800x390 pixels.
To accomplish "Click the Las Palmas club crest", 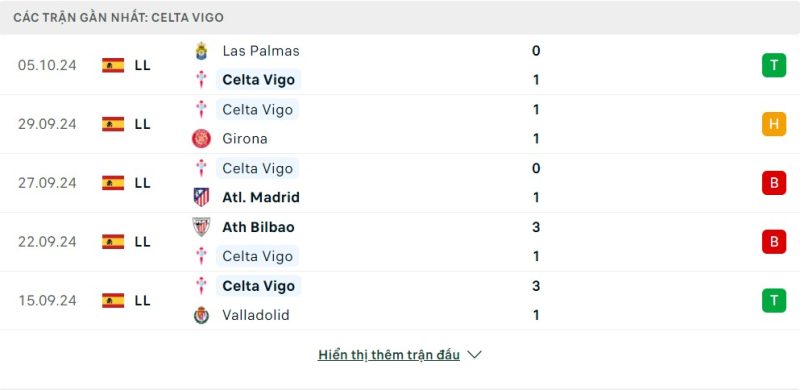I will 202,51.
